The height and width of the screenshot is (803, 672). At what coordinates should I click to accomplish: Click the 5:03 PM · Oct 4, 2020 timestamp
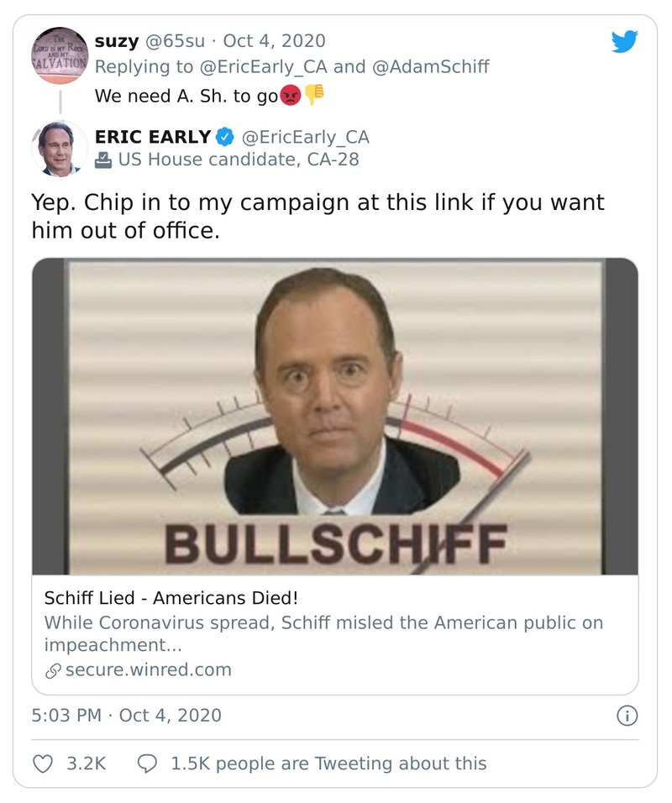click(x=127, y=716)
